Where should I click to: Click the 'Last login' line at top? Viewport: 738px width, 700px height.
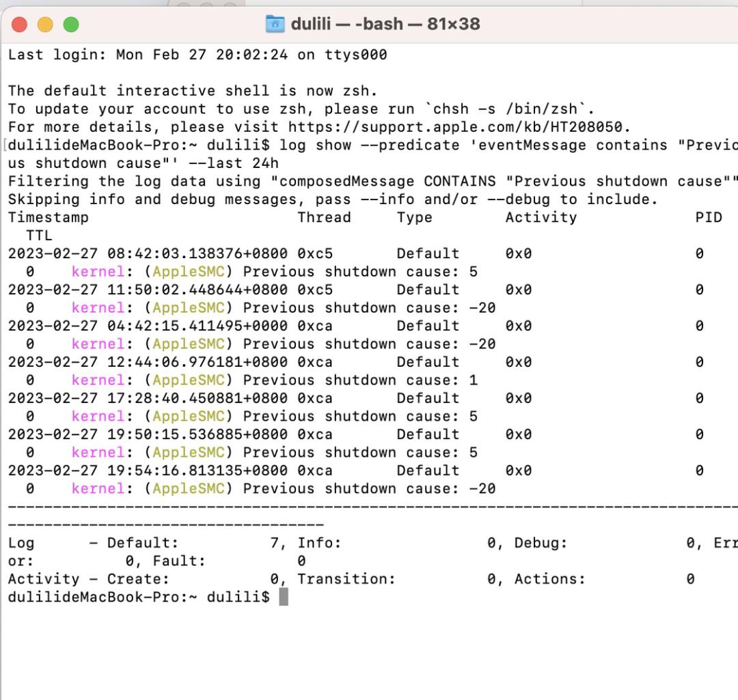click(x=197, y=55)
